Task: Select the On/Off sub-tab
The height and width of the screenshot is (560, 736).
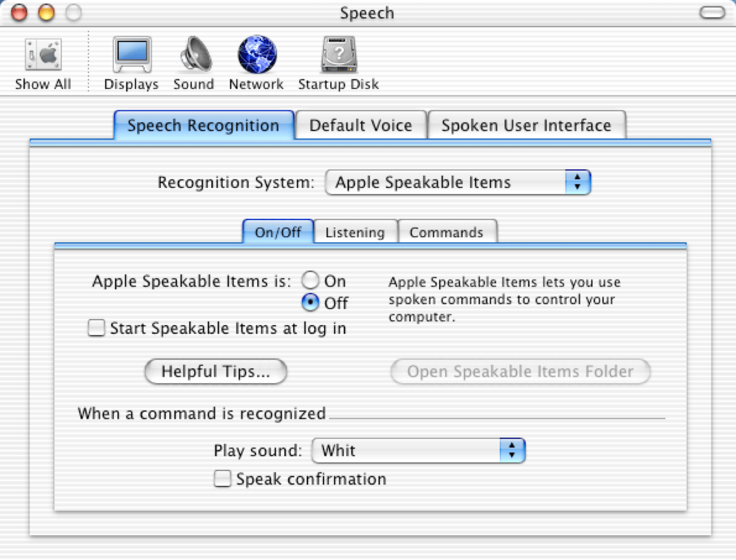Action: 278,232
